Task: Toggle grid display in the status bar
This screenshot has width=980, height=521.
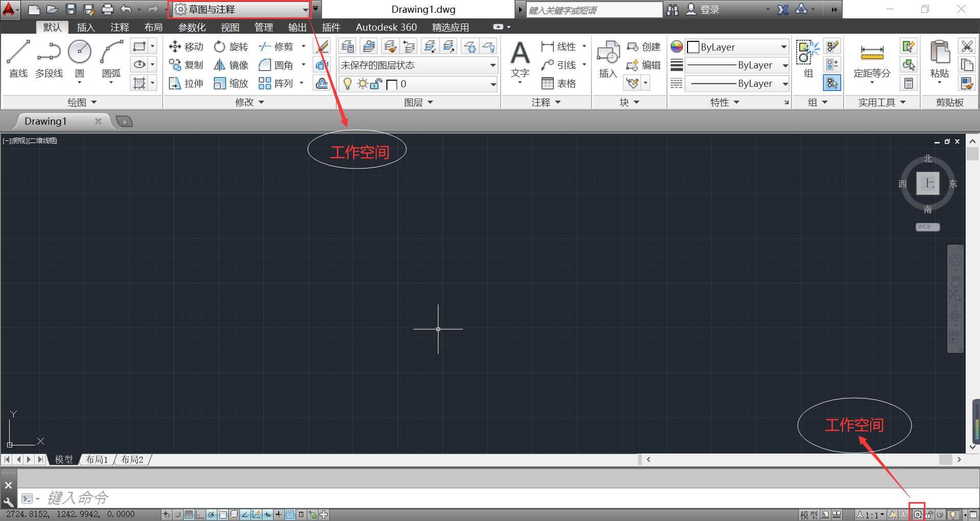Action: (189, 514)
